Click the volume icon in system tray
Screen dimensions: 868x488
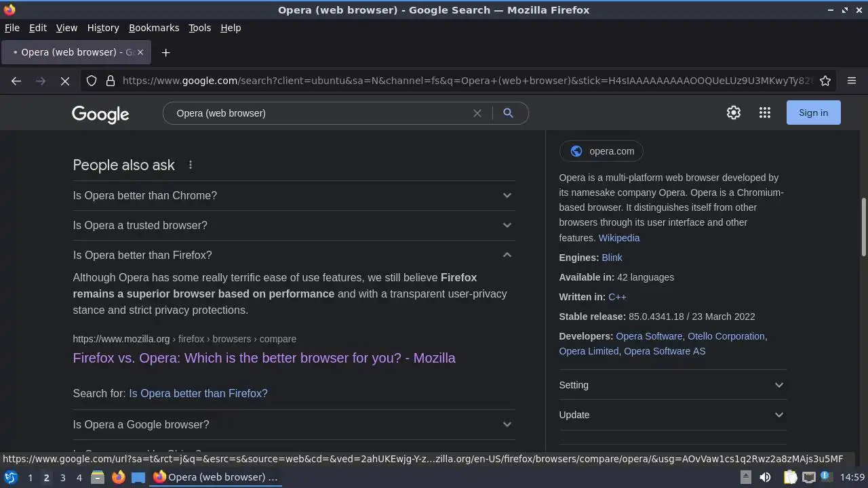point(765,477)
